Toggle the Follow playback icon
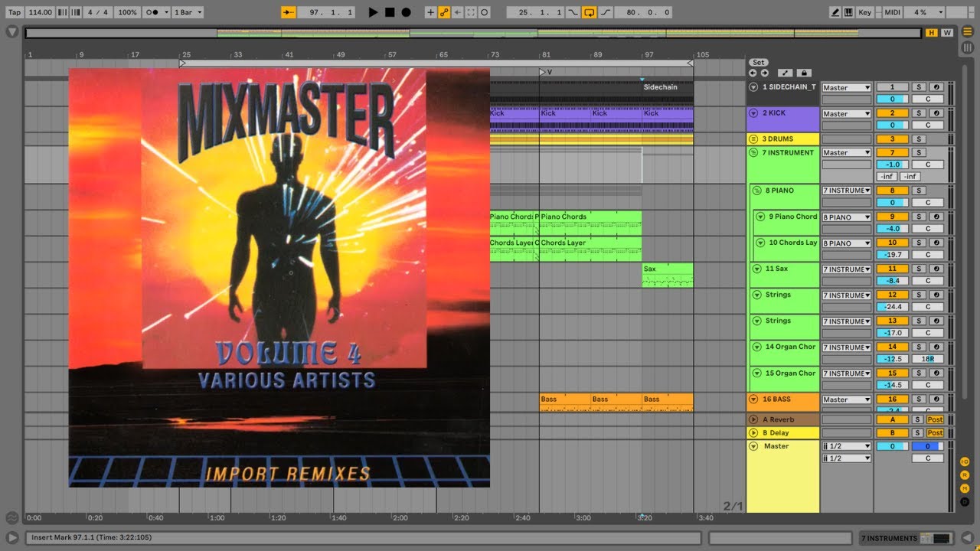This screenshot has width=980, height=551. coord(289,12)
